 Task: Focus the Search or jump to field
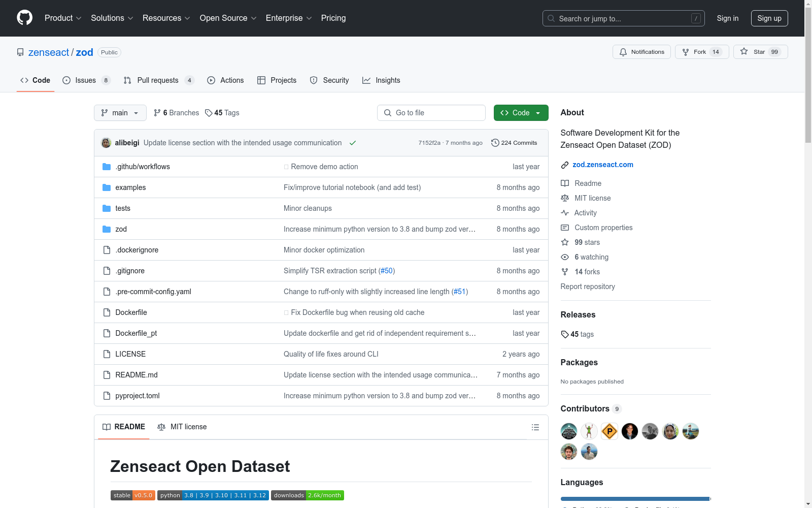pos(623,18)
